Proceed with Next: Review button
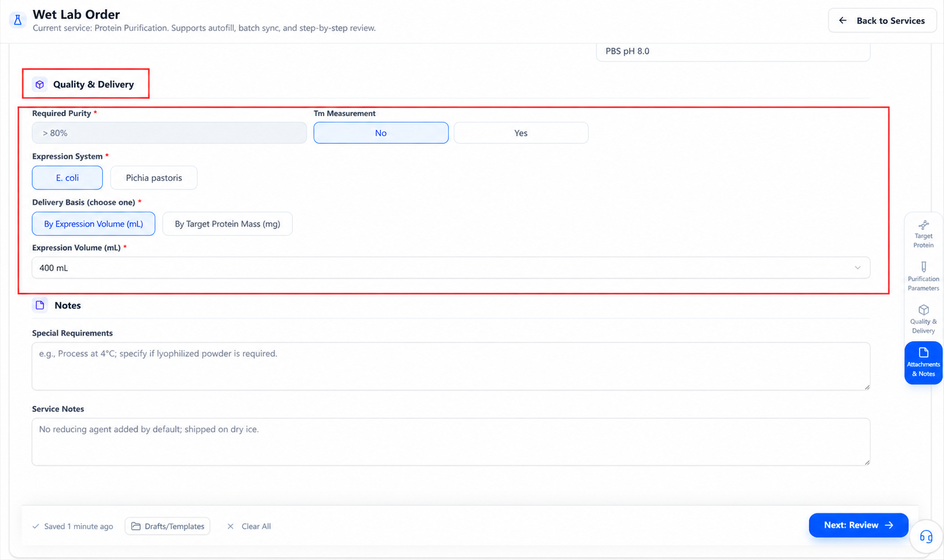The image size is (944, 560). click(x=858, y=525)
